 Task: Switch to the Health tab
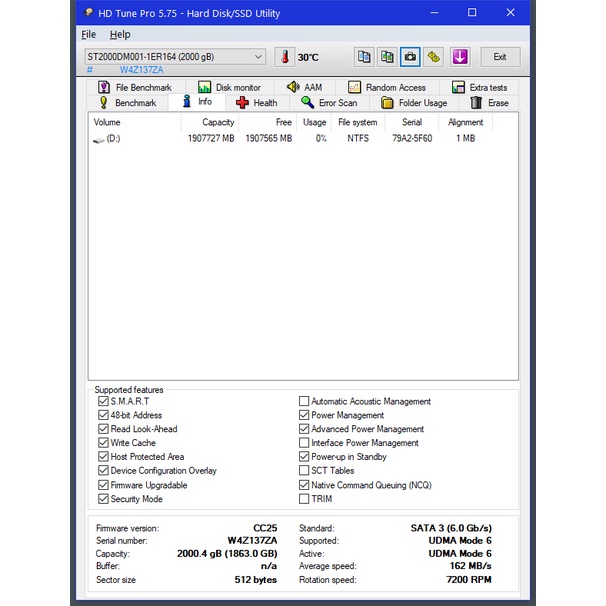click(256, 103)
